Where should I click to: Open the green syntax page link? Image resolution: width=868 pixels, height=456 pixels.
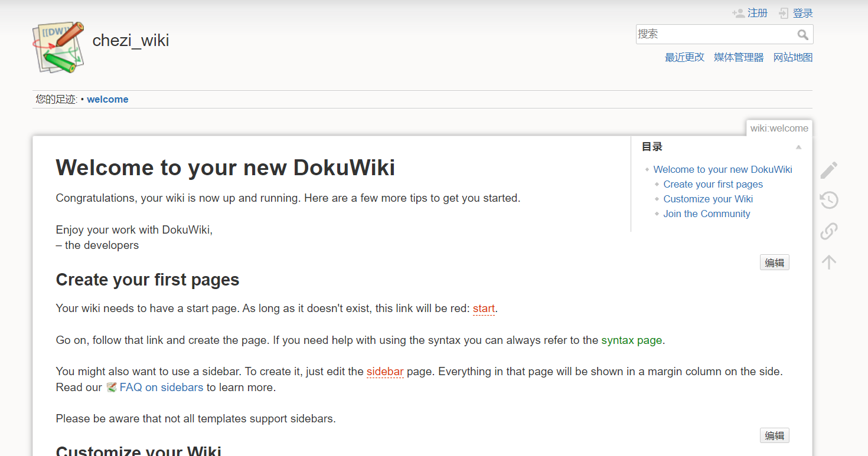[x=632, y=340]
